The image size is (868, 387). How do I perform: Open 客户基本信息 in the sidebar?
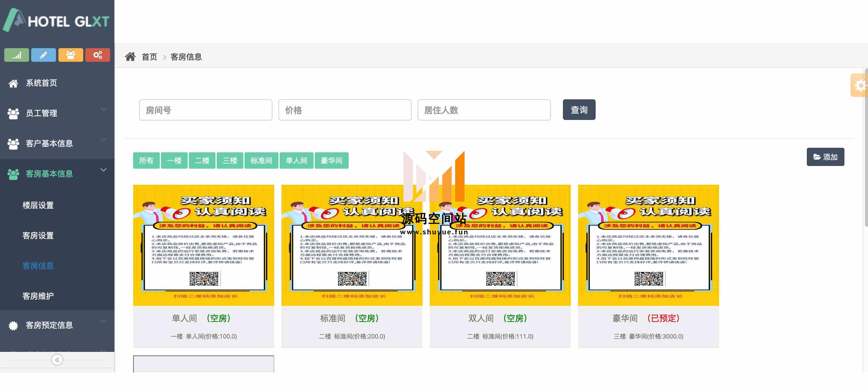pos(57,144)
